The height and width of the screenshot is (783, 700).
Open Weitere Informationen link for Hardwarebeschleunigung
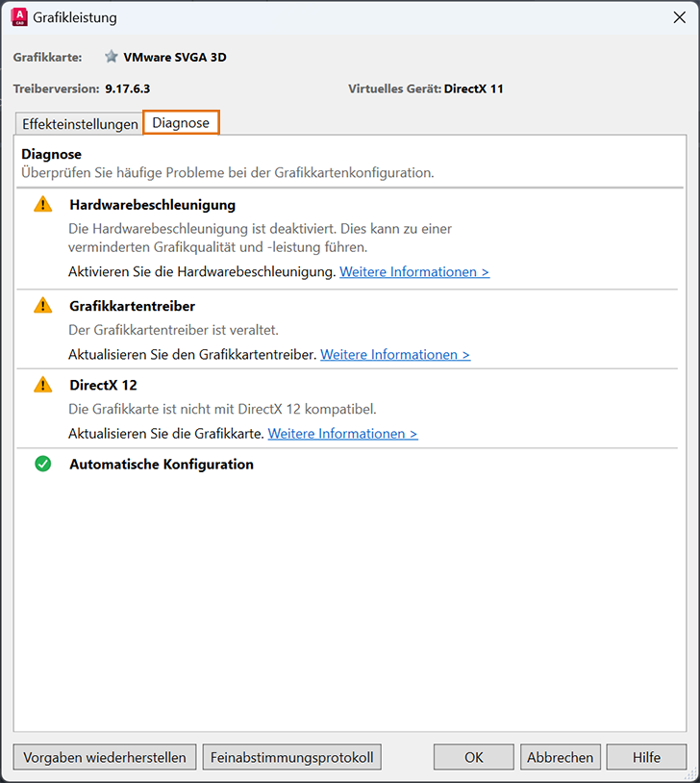tap(414, 271)
